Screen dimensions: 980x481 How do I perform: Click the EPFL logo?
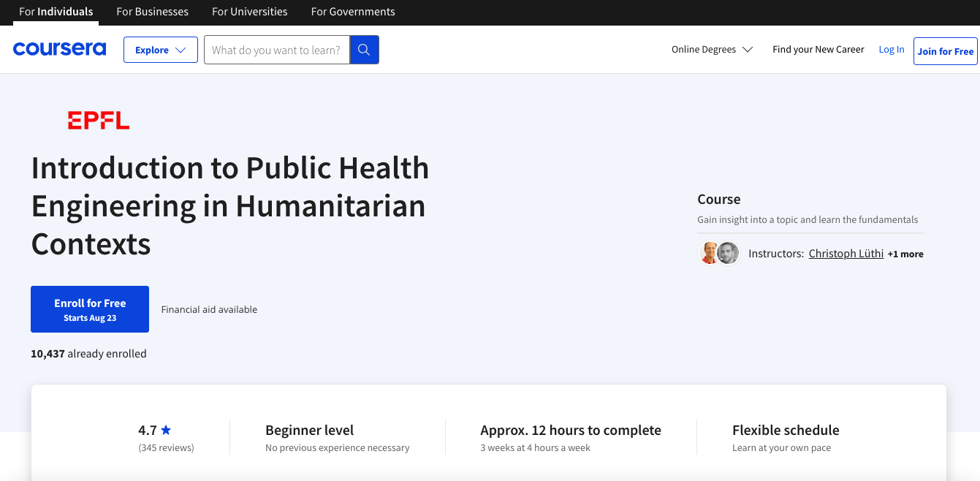pyautogui.click(x=99, y=121)
